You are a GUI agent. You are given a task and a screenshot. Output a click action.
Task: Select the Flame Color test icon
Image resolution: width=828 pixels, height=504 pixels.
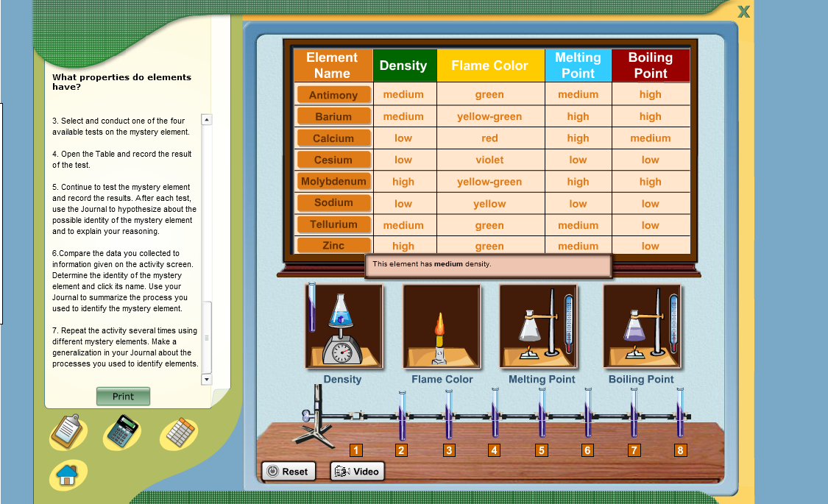point(441,326)
